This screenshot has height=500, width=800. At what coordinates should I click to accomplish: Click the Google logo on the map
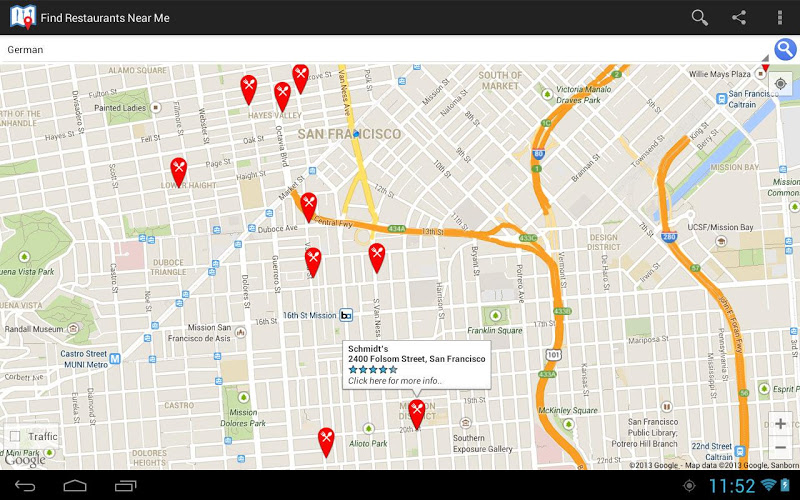coord(24,460)
